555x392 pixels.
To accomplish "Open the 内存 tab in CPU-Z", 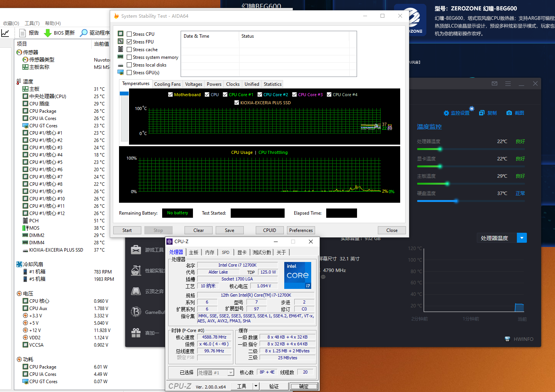I will [x=210, y=252].
